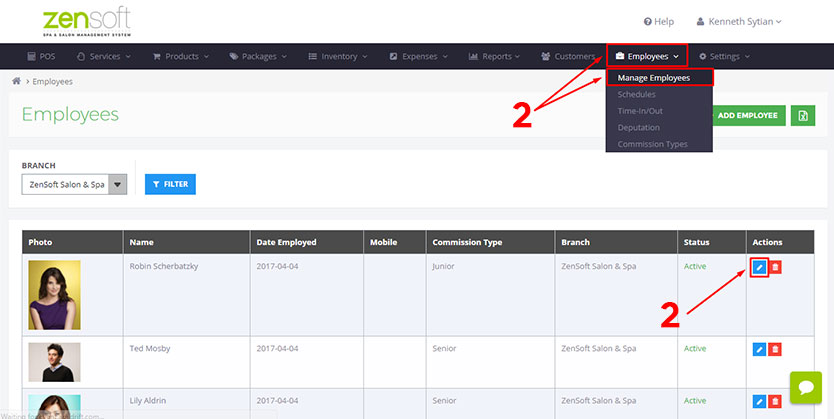Delete Robin Scherbatzky's record
The height and width of the screenshot is (419, 834).
(x=775, y=267)
